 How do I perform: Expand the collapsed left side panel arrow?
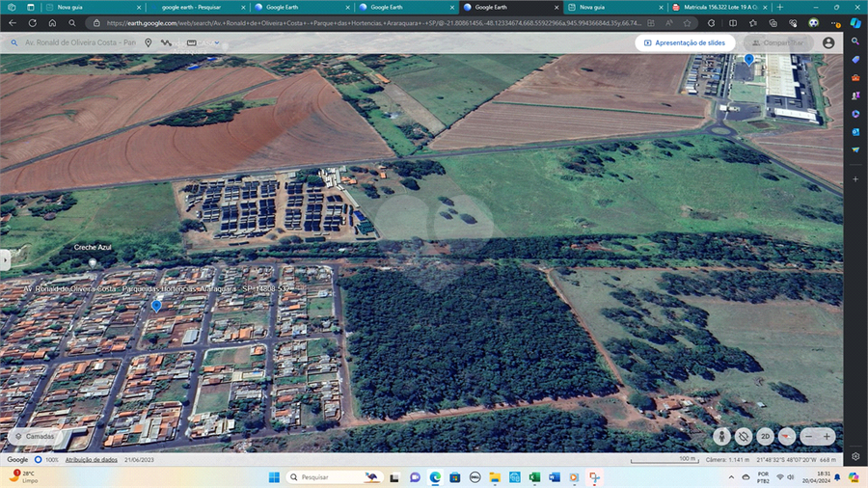5,259
